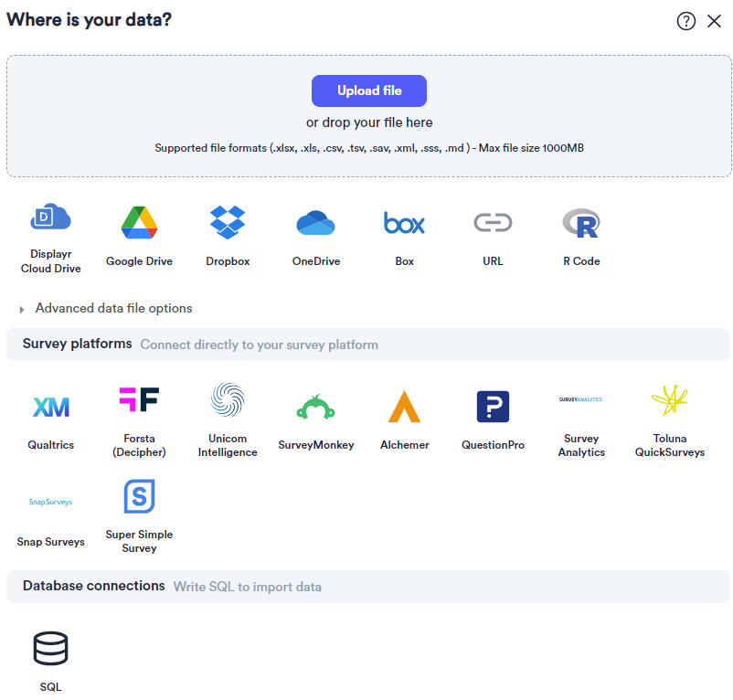Choose Unicom Intelligence
This screenshot has height=700, width=733.
[x=228, y=420]
